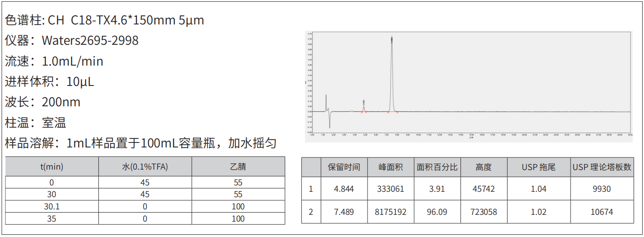Click the small peak labeled 4.844
The height and width of the screenshot is (237, 644).
tap(363, 109)
